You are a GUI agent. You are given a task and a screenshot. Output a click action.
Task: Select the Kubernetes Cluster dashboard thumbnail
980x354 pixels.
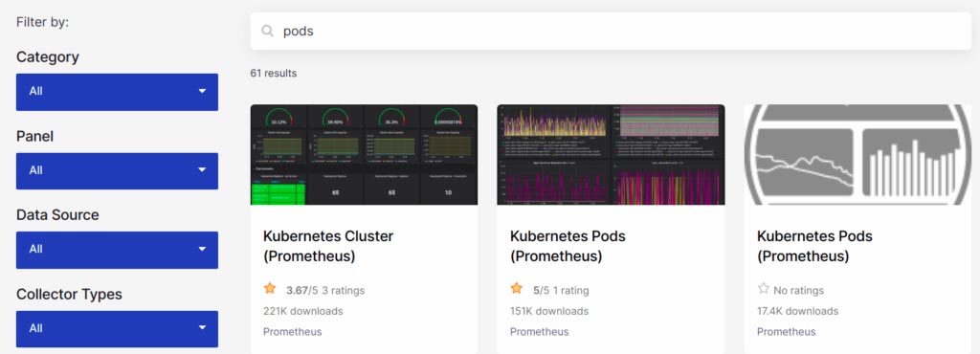(x=364, y=154)
